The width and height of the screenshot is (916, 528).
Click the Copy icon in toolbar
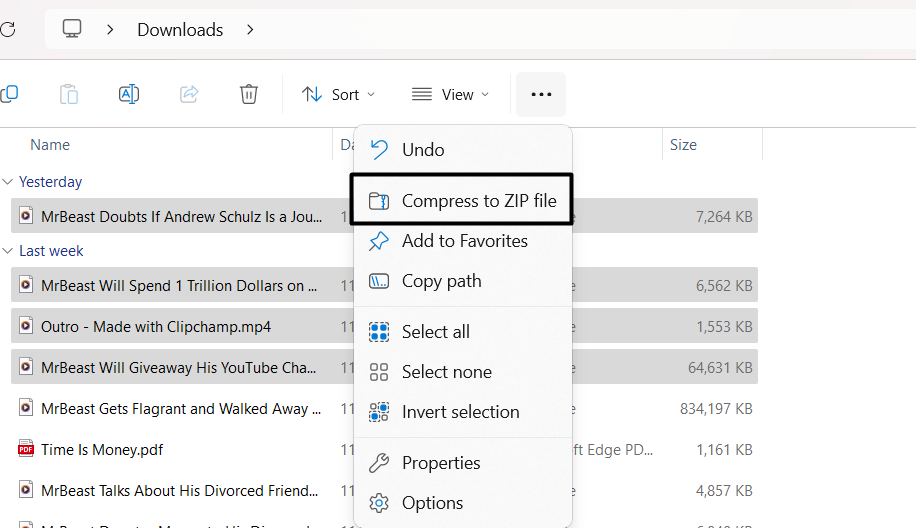9,94
